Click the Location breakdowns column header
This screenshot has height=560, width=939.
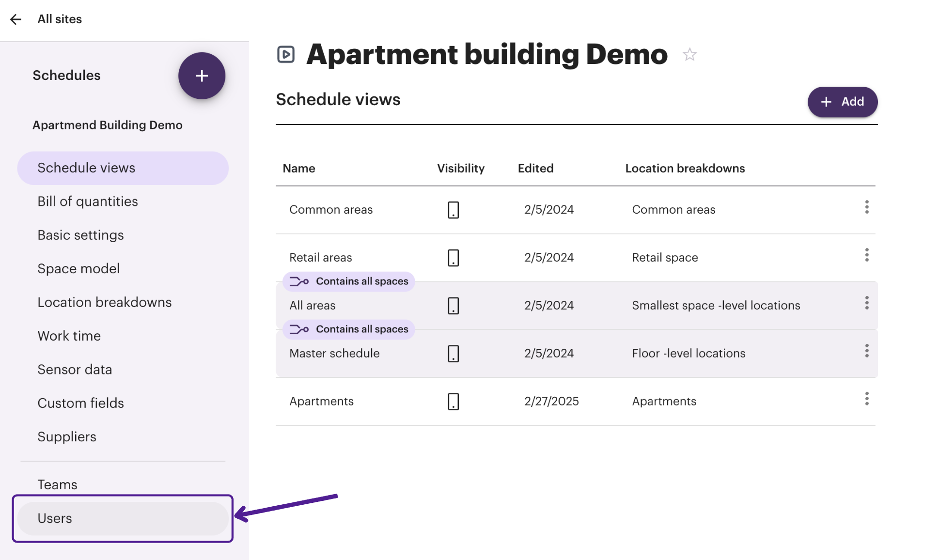tap(685, 169)
